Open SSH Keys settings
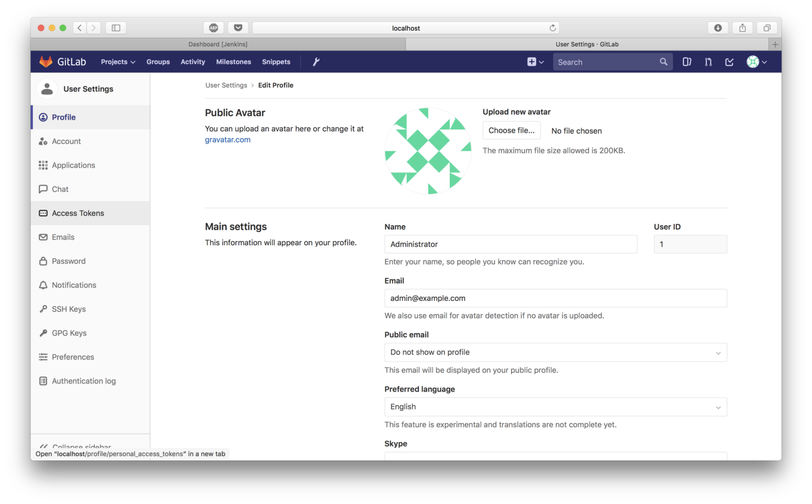Screen dimensions: 812x504 pyautogui.click(x=69, y=309)
